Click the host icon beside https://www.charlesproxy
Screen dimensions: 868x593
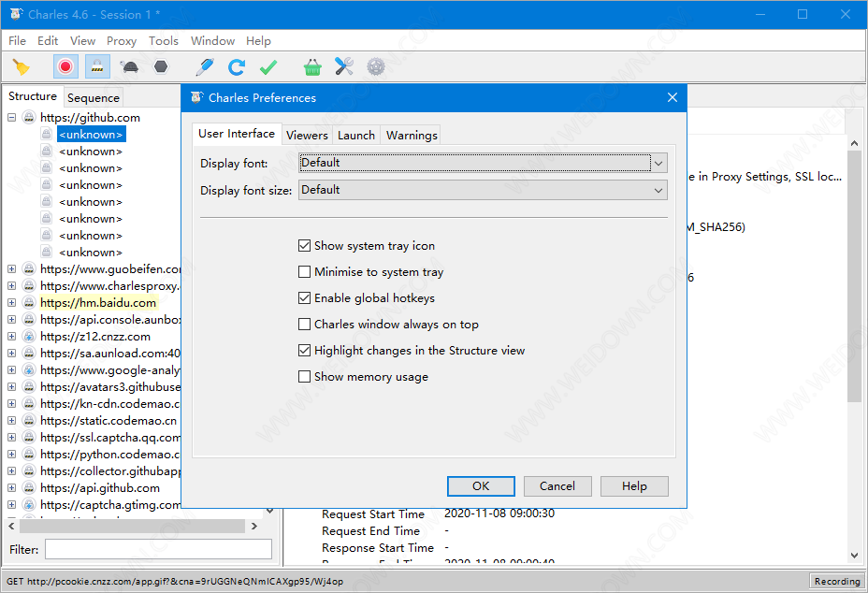click(29, 285)
